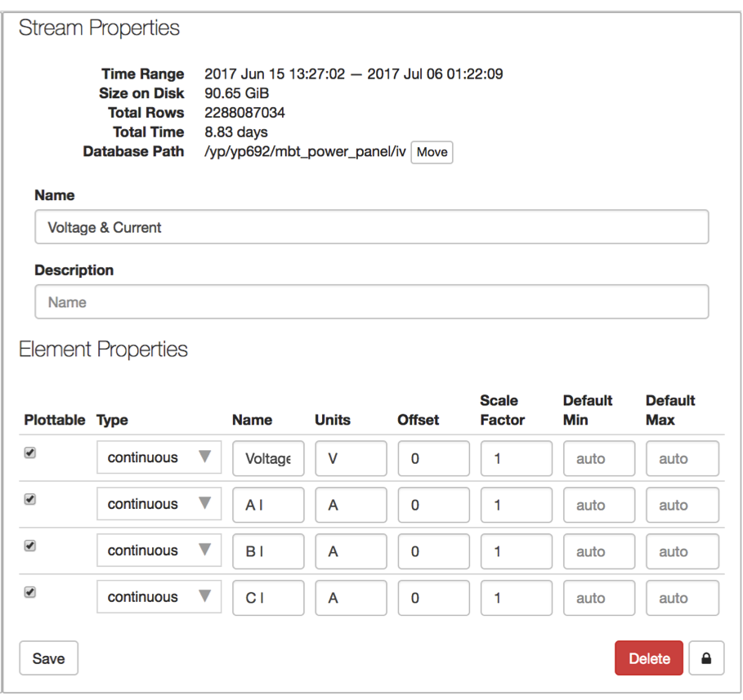This screenshot has width=743, height=700.
Task: Click Move next to Database Path
Action: pyautogui.click(x=432, y=152)
